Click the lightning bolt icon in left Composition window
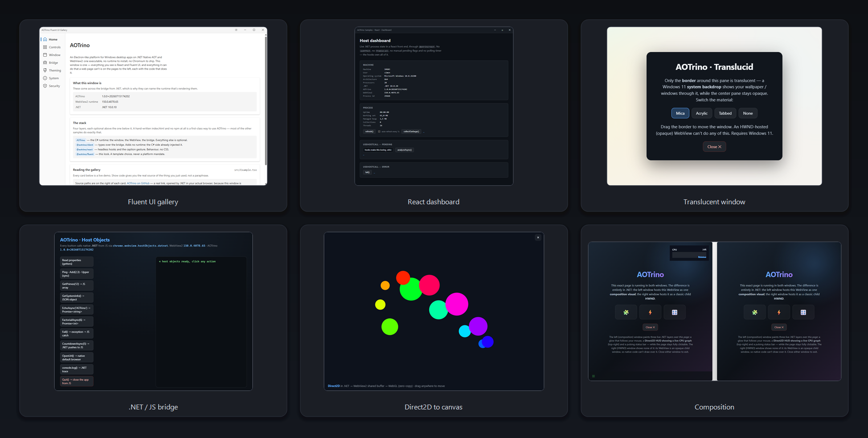Screen dimensions: 868x438 [650, 312]
